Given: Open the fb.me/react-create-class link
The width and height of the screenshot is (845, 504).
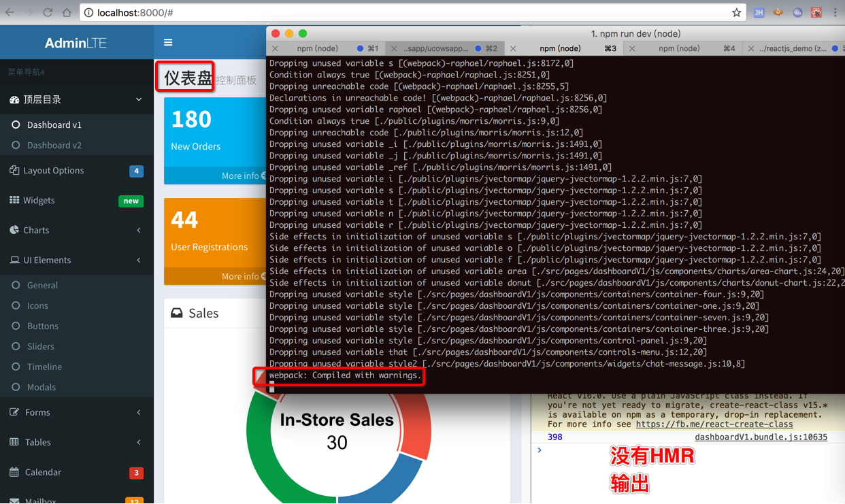Looking at the screenshot, I should tap(714, 424).
